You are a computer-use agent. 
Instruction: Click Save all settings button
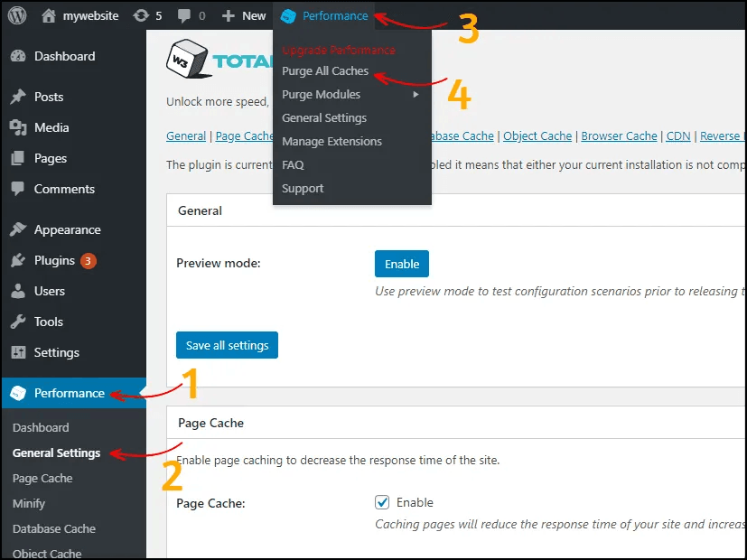coord(228,345)
